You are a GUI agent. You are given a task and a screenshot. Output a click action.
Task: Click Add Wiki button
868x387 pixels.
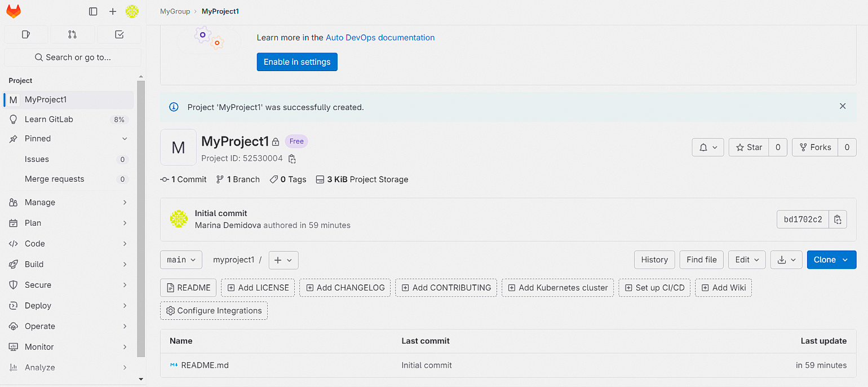coord(724,288)
